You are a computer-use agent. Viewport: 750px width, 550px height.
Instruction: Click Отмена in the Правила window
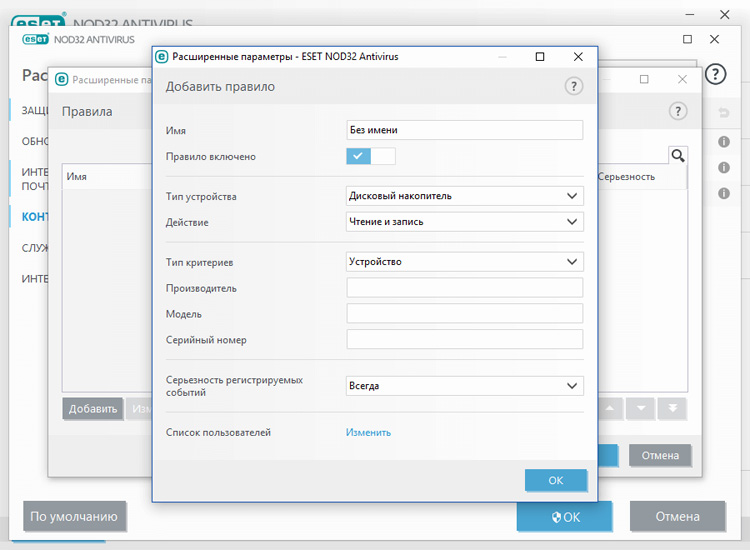point(660,455)
